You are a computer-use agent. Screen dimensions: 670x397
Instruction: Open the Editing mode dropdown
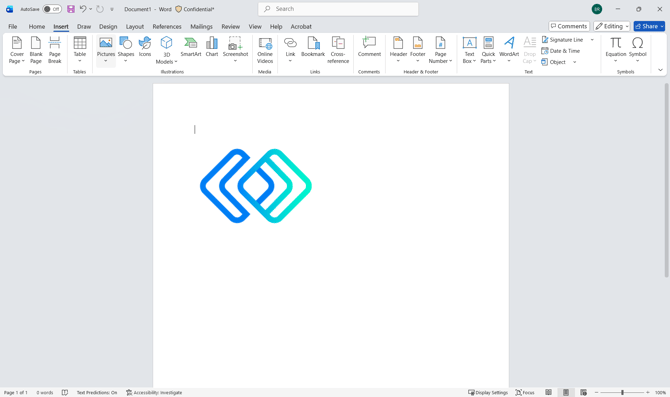click(612, 26)
